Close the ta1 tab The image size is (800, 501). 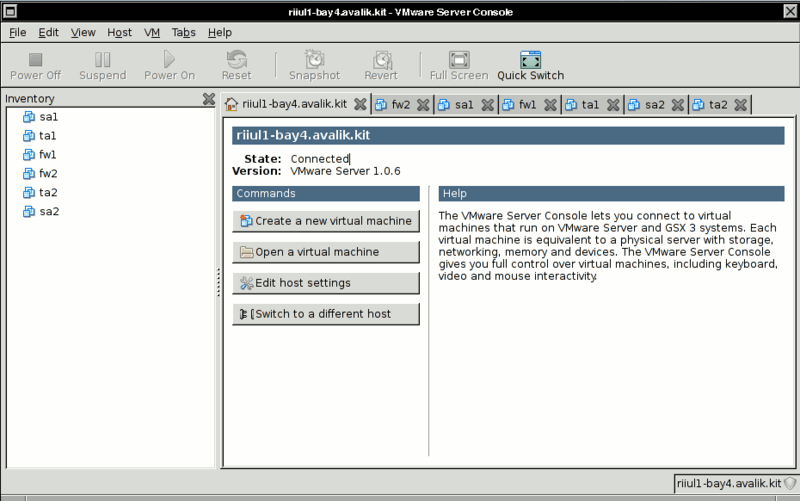(x=613, y=105)
